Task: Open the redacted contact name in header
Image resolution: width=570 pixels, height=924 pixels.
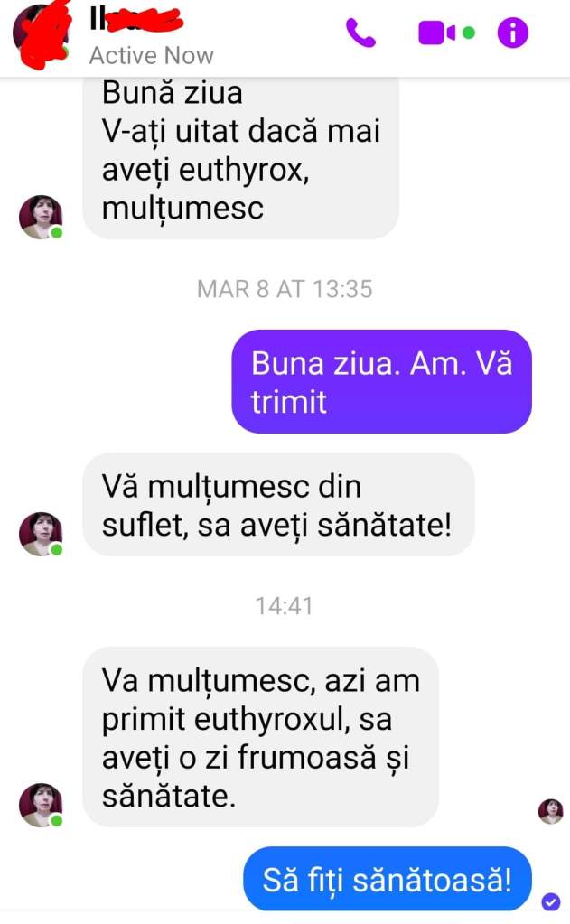Action: (x=136, y=20)
